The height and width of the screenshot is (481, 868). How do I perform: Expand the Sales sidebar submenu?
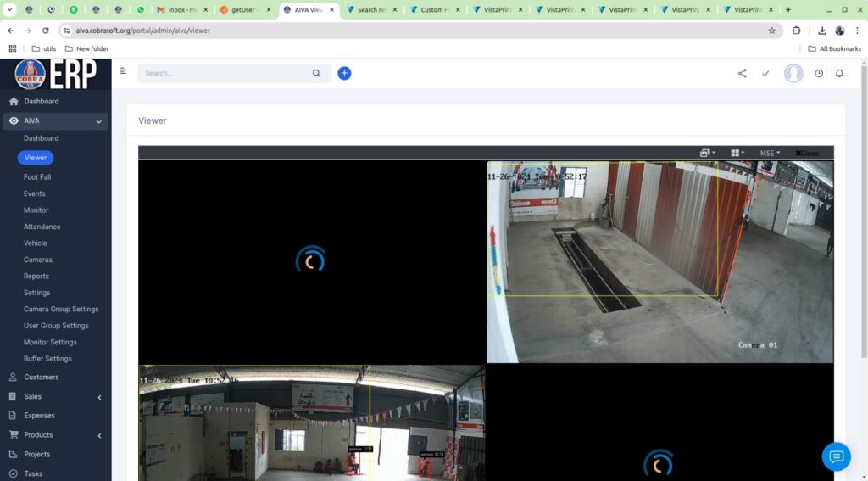[99, 397]
